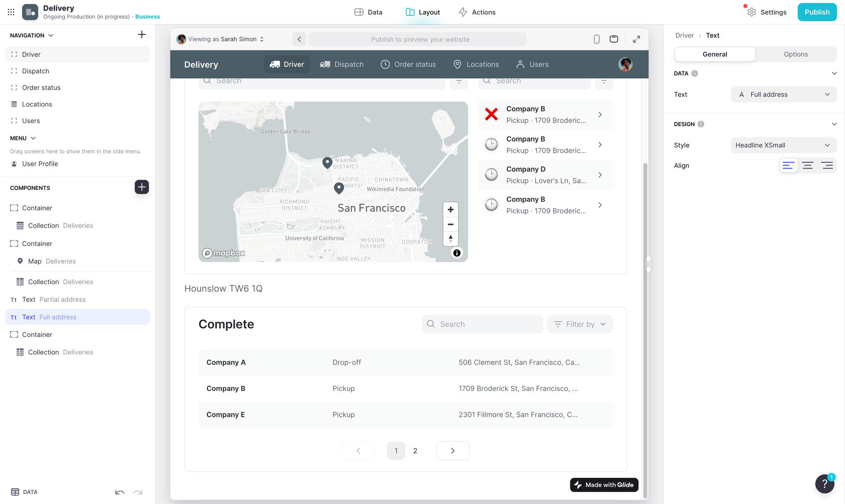Switch preview to tablet device icon
Viewport: 845px width, 504px height.
click(x=614, y=39)
